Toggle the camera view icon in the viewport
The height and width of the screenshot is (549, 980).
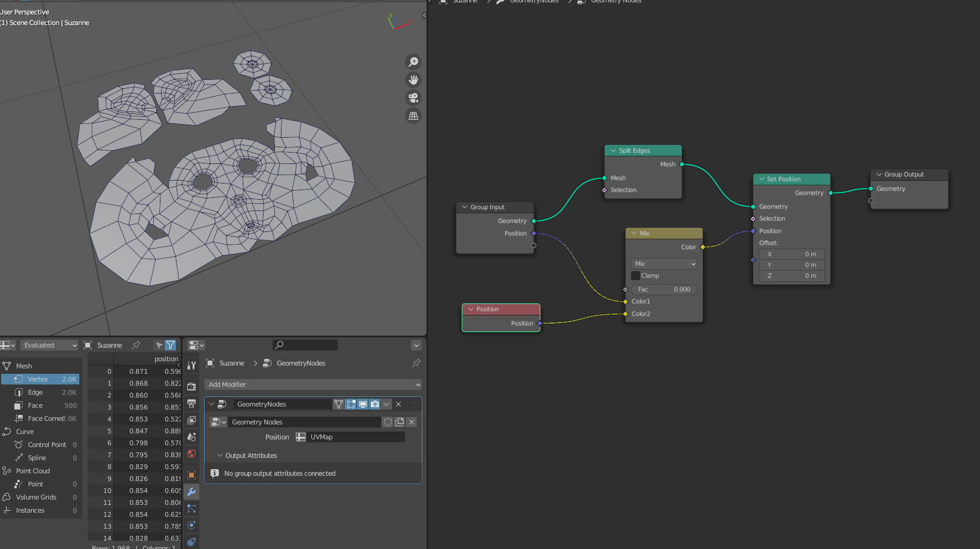tap(413, 98)
